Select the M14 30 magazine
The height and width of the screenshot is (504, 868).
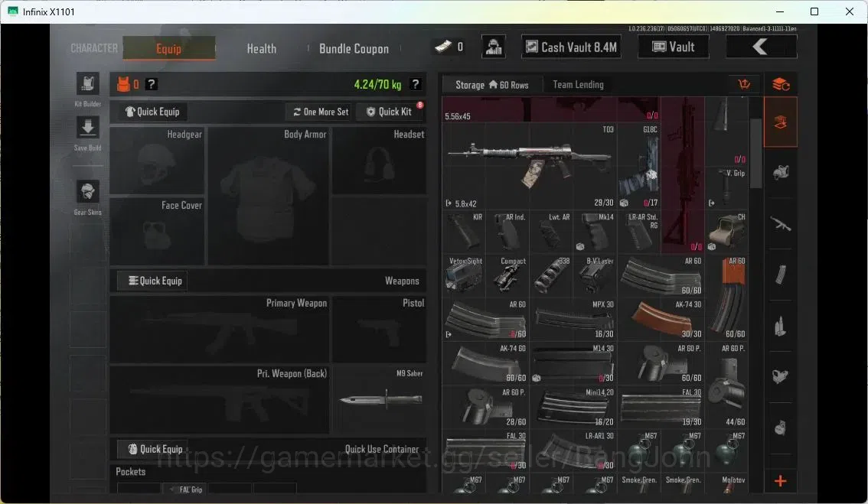pyautogui.click(x=573, y=363)
